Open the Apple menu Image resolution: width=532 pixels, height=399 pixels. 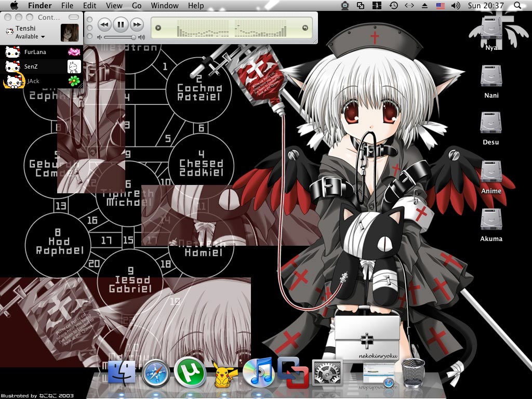pos(14,5)
